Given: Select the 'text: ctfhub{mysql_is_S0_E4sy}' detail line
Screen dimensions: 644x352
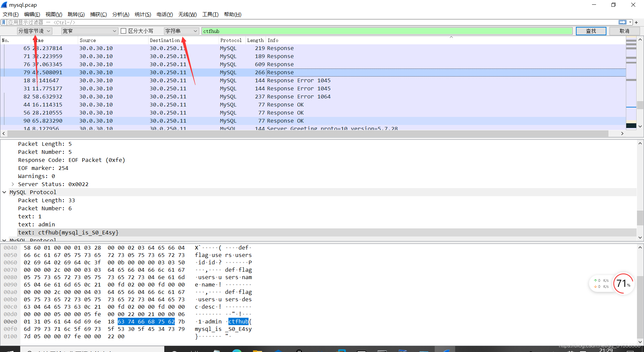Looking at the screenshot, I should (68, 232).
